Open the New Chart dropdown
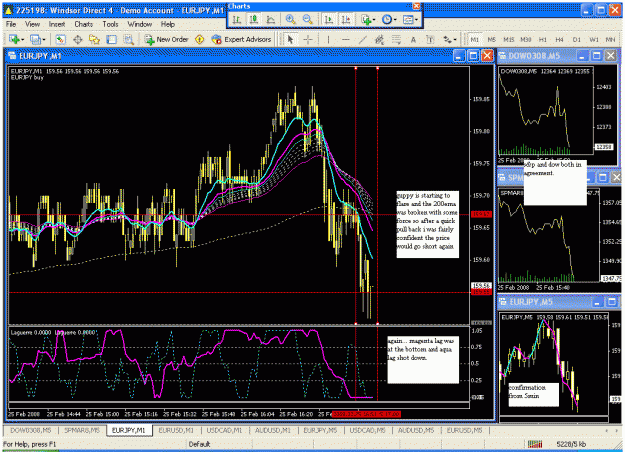 pos(17,39)
